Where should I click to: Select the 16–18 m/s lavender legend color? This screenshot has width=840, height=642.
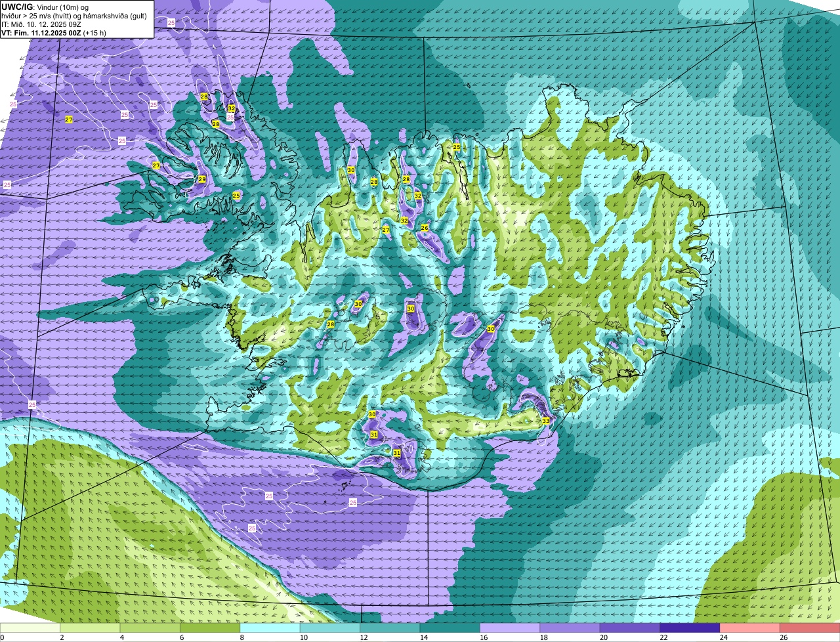pyautogui.click(x=510, y=628)
